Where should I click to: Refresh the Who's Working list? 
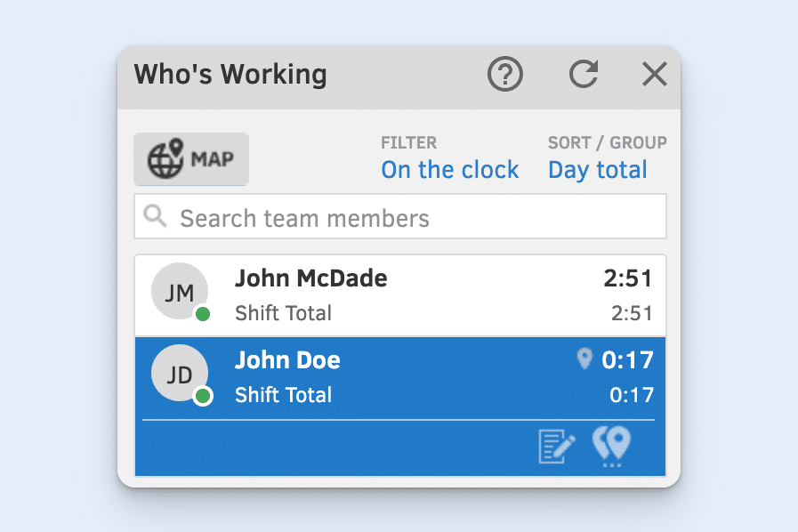583,75
